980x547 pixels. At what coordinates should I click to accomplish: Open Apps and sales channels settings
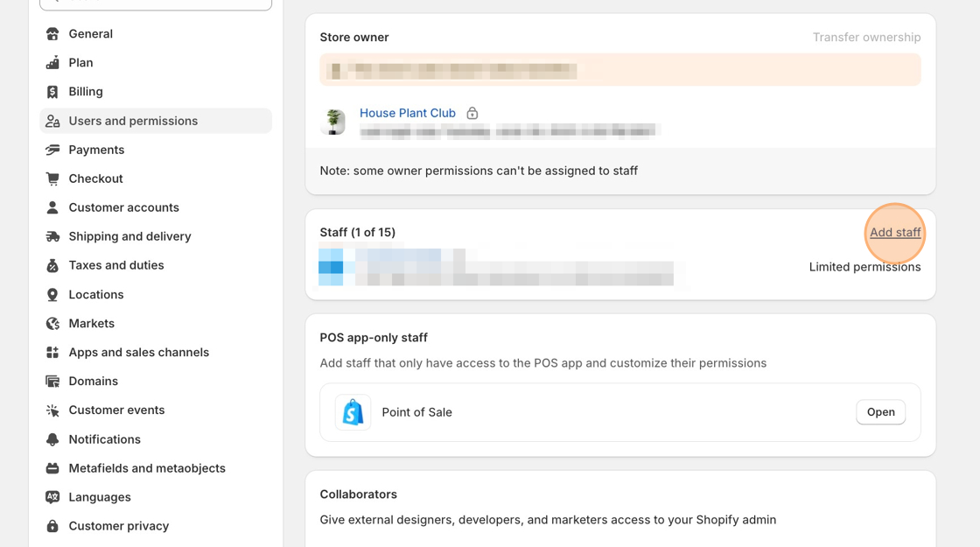(138, 352)
